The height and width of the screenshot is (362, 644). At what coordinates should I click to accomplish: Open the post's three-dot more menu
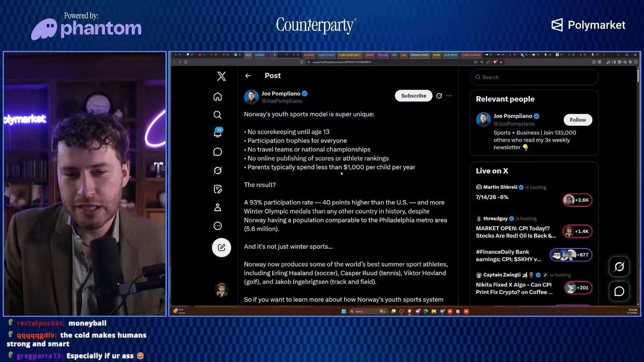click(449, 95)
